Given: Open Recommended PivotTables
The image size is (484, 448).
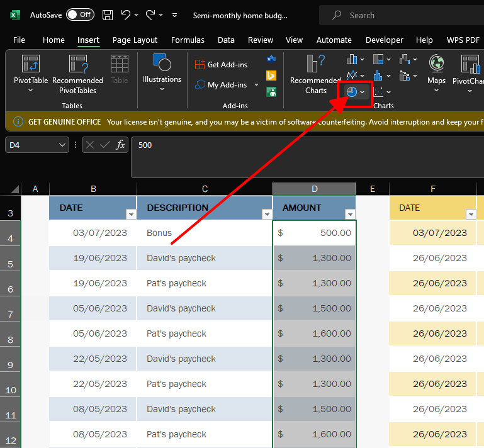Looking at the screenshot, I should point(77,65).
